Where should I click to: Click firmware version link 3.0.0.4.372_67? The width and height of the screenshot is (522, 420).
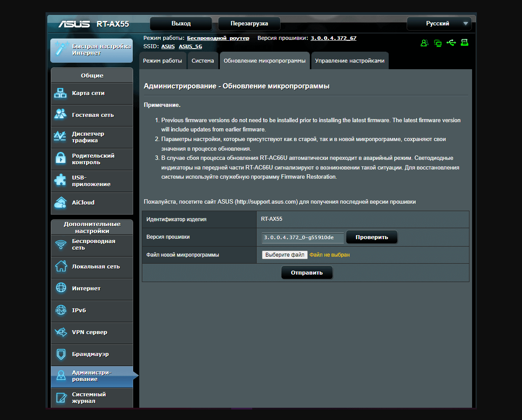334,38
